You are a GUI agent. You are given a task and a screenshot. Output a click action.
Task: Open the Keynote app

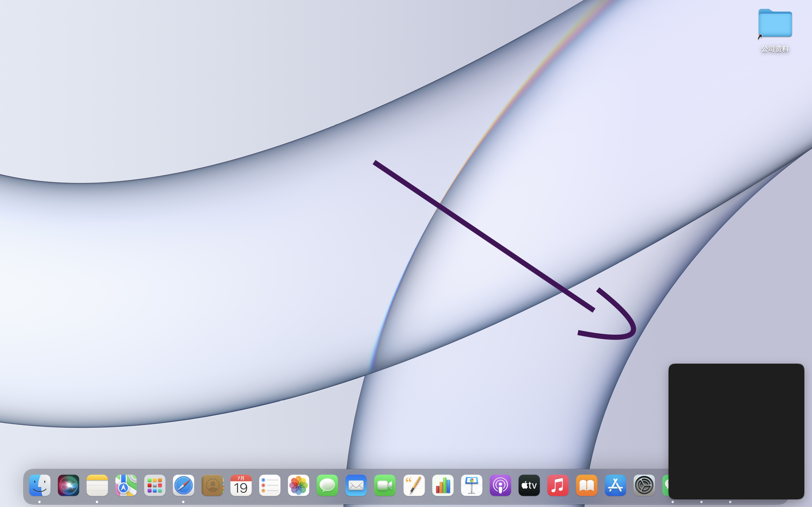point(471,485)
